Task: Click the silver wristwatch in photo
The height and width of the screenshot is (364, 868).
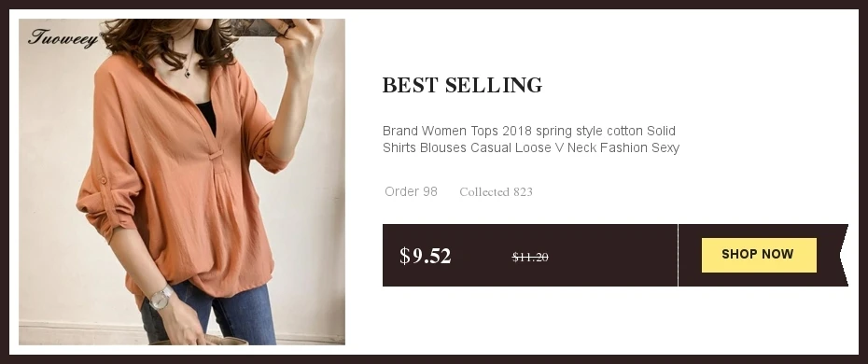Action: click(x=161, y=298)
